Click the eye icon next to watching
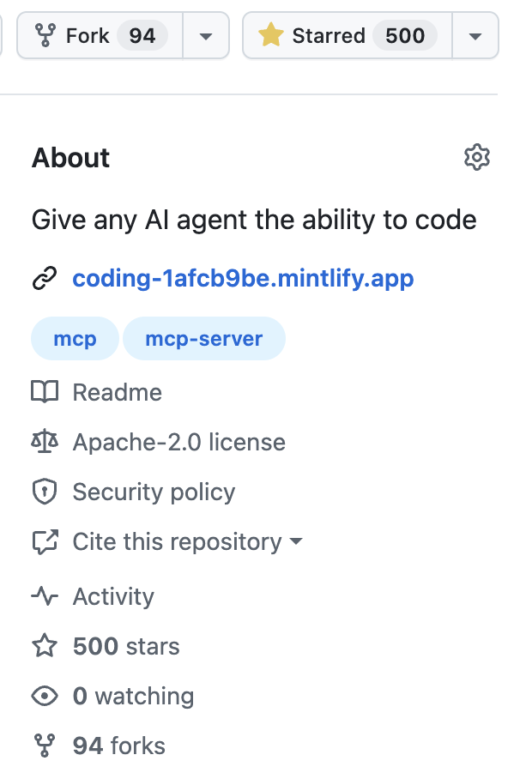Screen dimensions: 532x779 coord(45,696)
